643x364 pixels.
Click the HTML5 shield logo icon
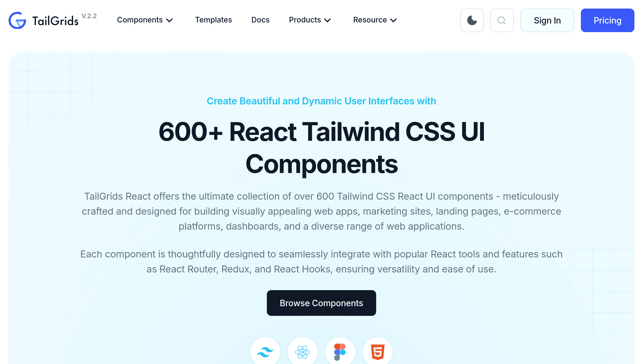[x=378, y=352]
